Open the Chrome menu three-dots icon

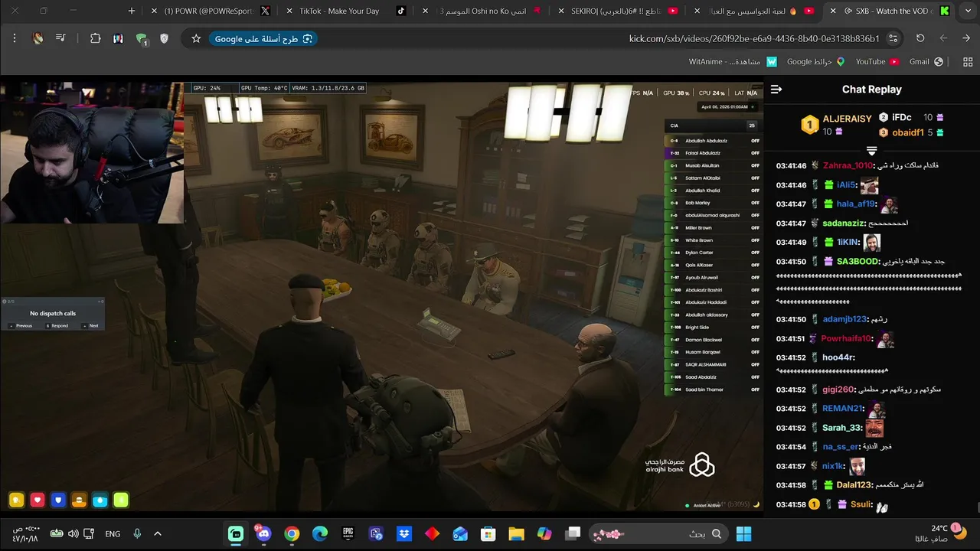[x=14, y=38]
